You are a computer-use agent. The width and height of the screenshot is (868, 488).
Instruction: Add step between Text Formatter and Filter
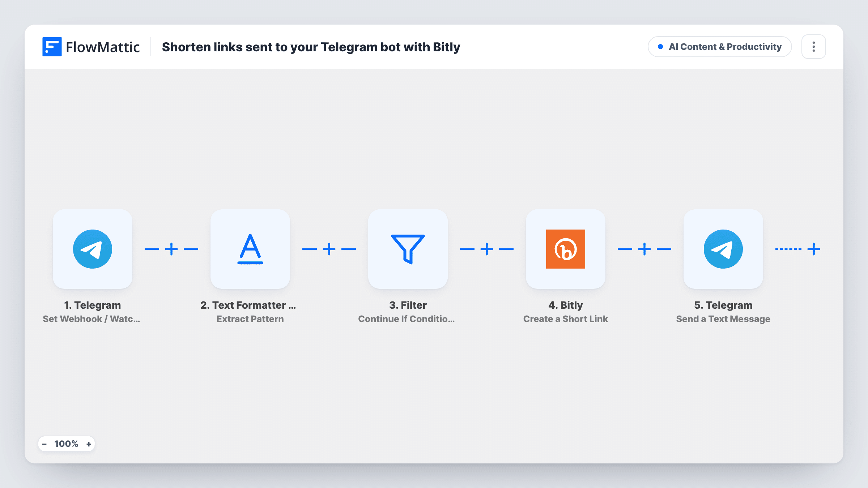click(x=329, y=249)
